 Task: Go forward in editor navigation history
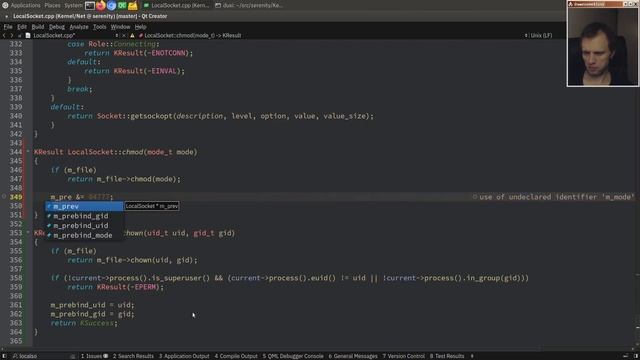pos(11,36)
